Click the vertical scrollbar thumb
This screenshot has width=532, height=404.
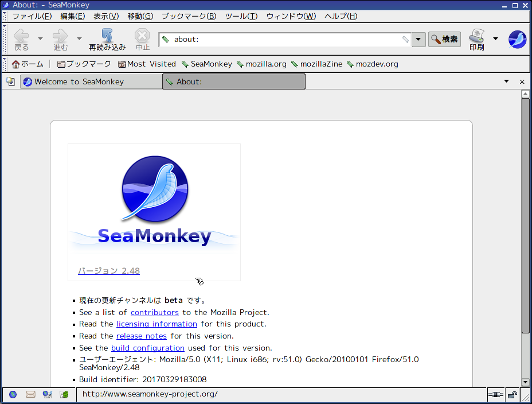pos(526,216)
